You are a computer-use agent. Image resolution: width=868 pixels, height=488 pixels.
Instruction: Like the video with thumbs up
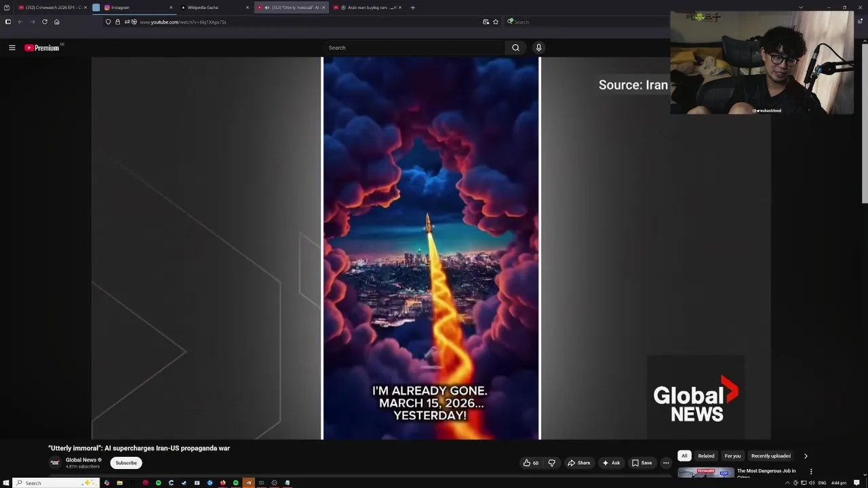pos(530,463)
